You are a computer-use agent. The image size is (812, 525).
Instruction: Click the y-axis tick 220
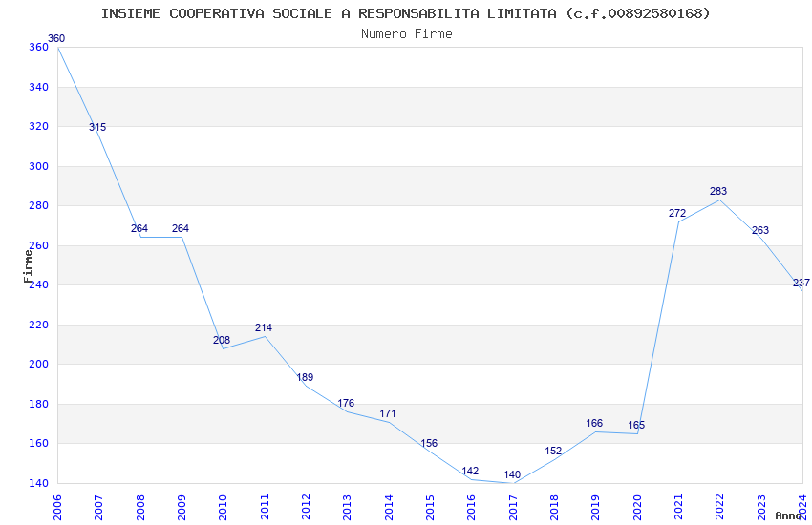click(39, 325)
